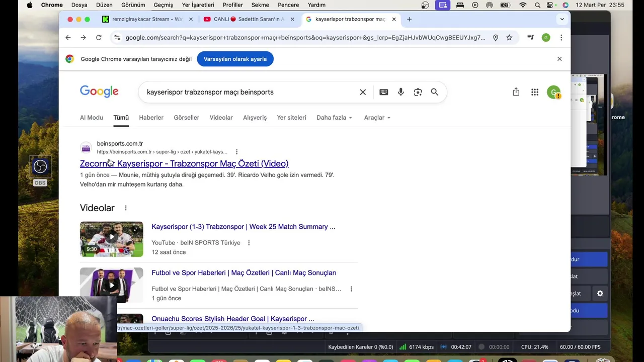
Task: Open options for Futbol ve Spor Haberleri result
Action: click(351, 289)
